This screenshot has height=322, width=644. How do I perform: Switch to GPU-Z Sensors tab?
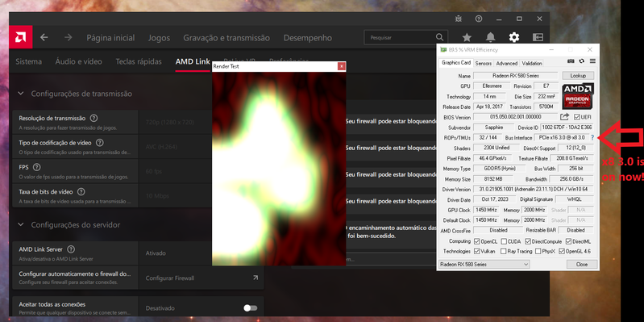point(484,63)
